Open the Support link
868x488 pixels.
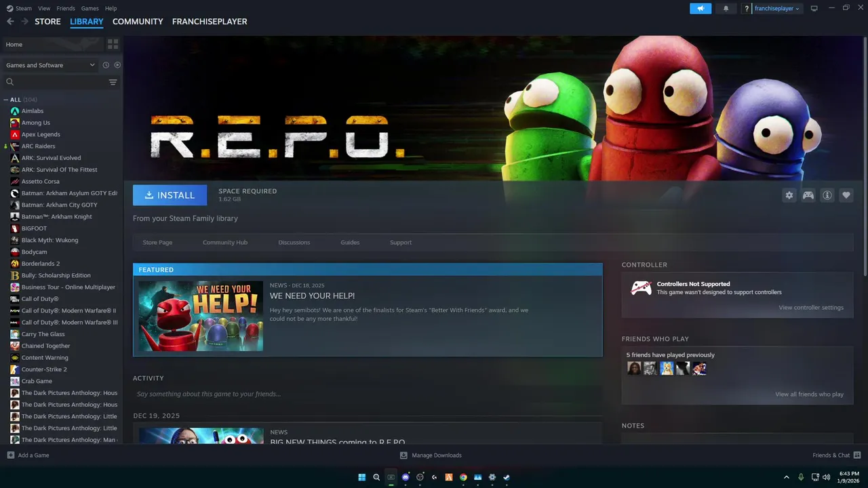[x=401, y=242]
